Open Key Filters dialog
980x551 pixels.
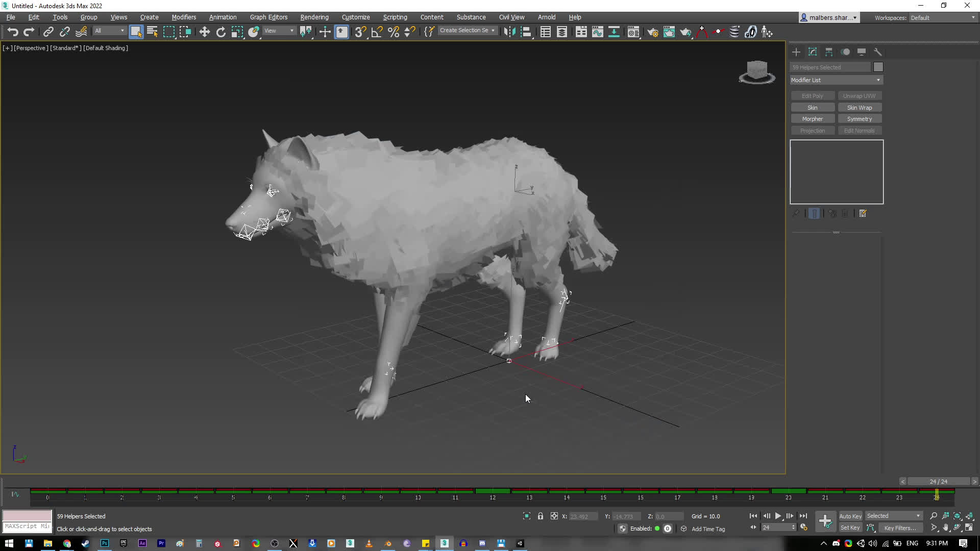[x=900, y=528]
